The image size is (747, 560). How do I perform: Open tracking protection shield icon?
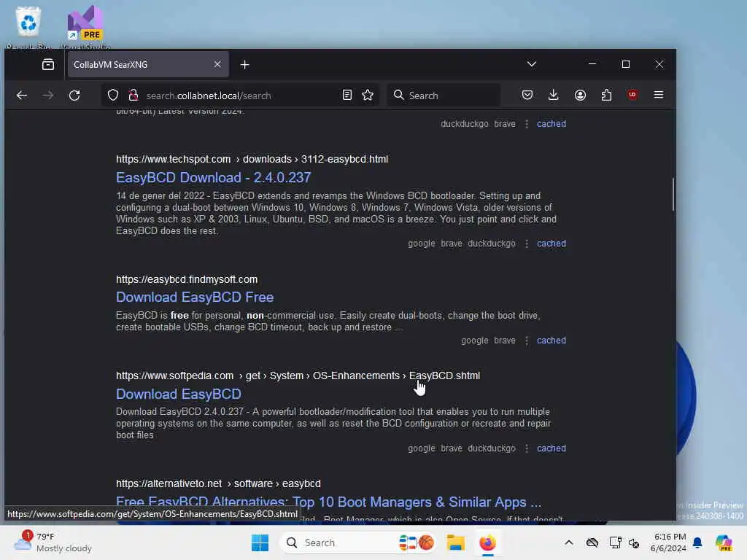tap(113, 96)
